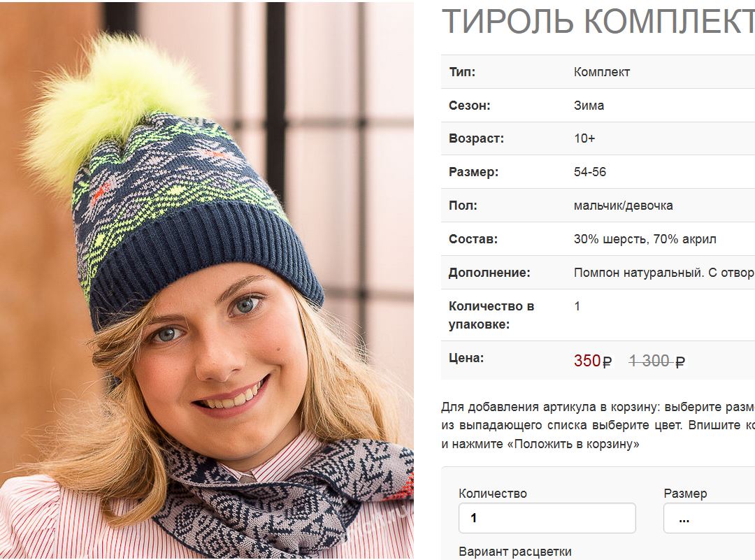This screenshot has width=755, height=560.
Task: Click the 30% шерсть, 70% акрил composition
Action: [x=645, y=239]
